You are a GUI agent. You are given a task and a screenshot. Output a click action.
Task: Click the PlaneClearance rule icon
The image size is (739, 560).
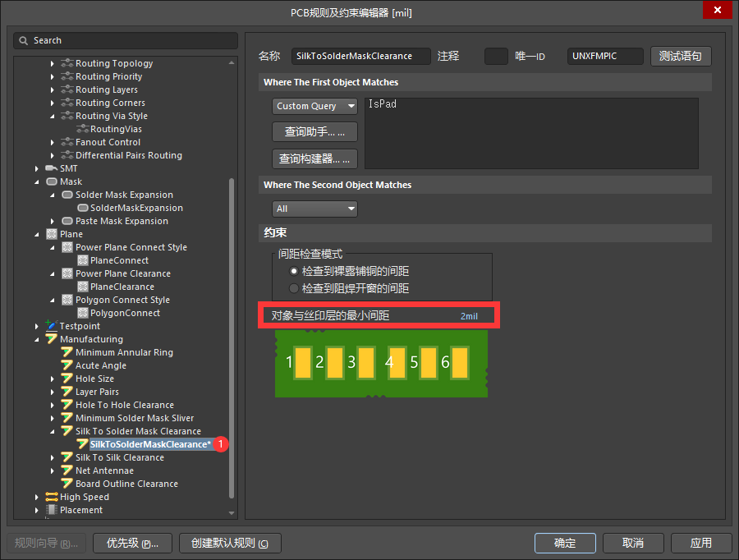(x=83, y=287)
